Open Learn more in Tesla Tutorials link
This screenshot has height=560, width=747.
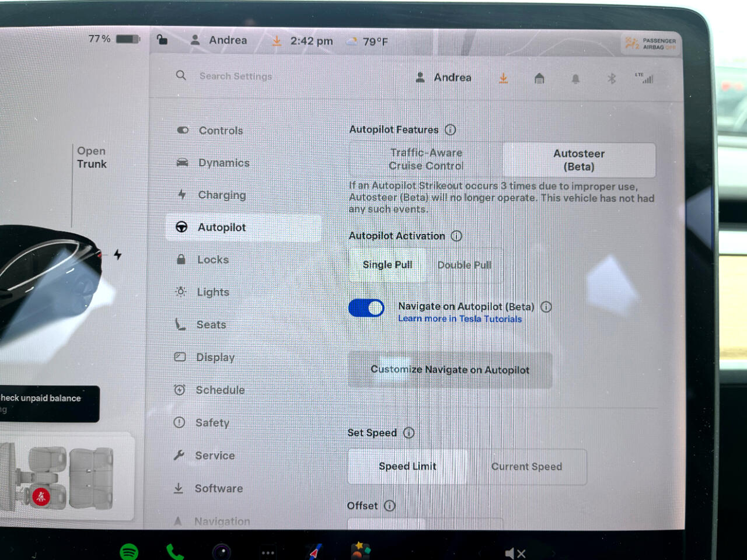460,318
